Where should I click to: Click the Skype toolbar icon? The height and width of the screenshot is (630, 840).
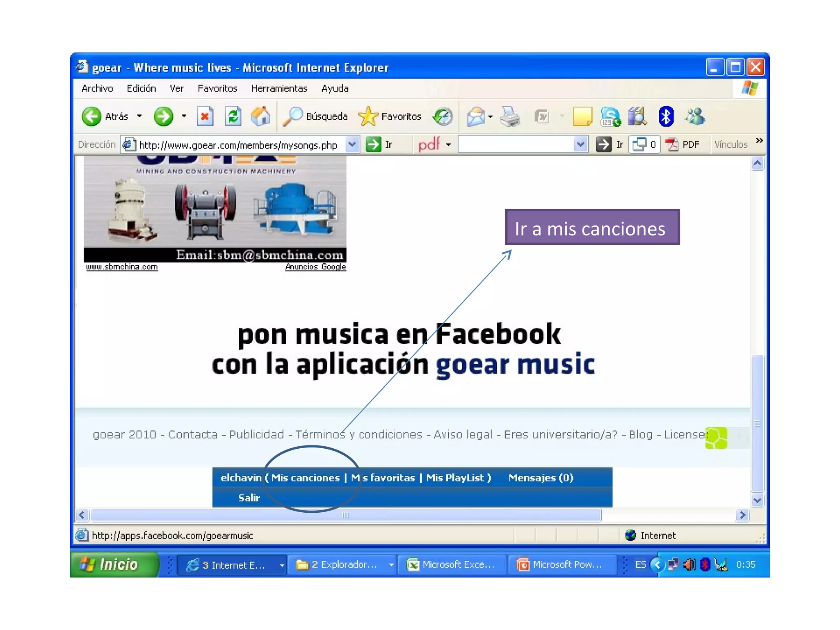tap(610, 116)
